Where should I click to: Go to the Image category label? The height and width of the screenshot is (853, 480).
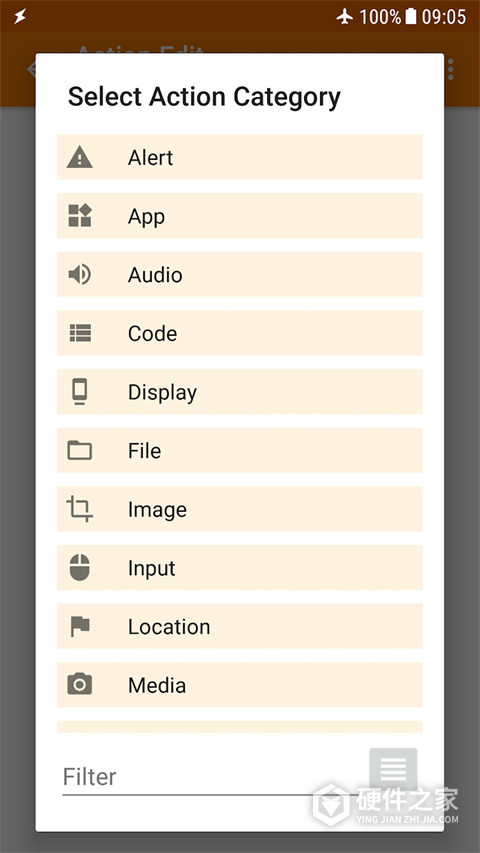click(157, 510)
